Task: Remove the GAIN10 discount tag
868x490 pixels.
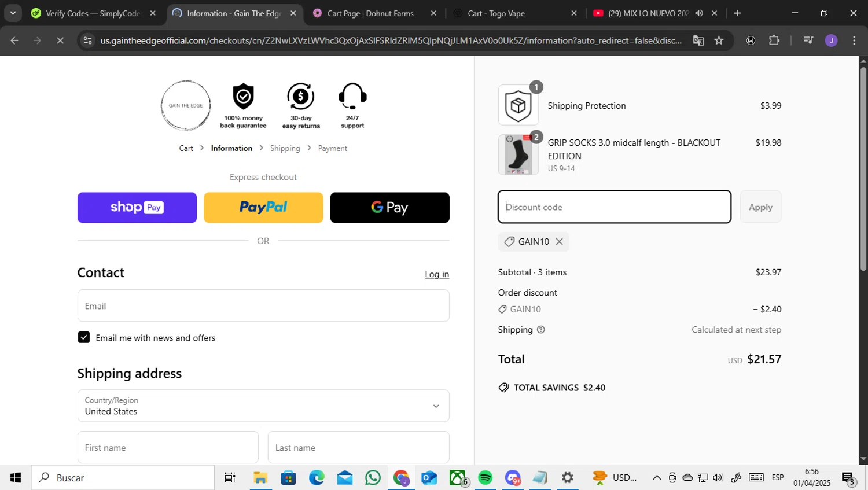Action: [x=559, y=242]
